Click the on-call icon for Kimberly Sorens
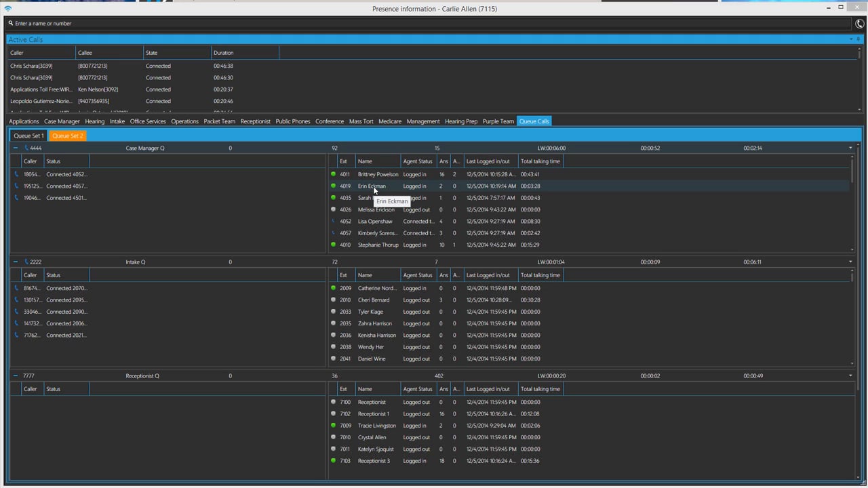 click(333, 233)
